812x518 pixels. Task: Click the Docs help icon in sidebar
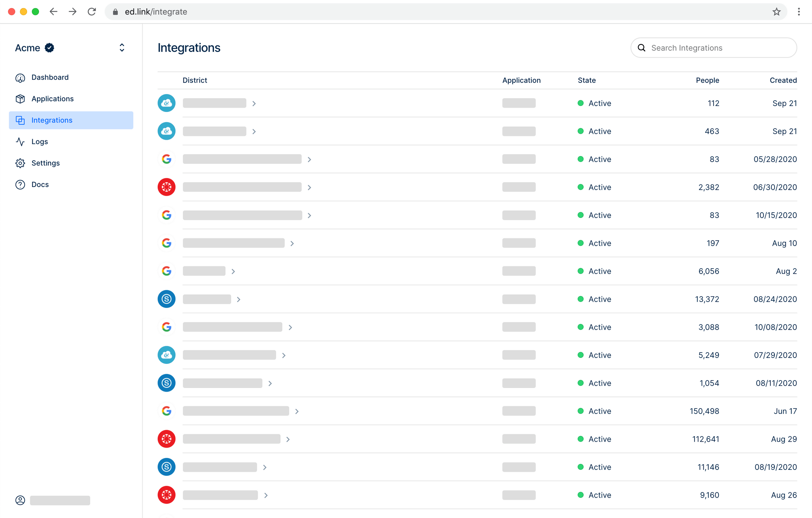[x=20, y=184]
